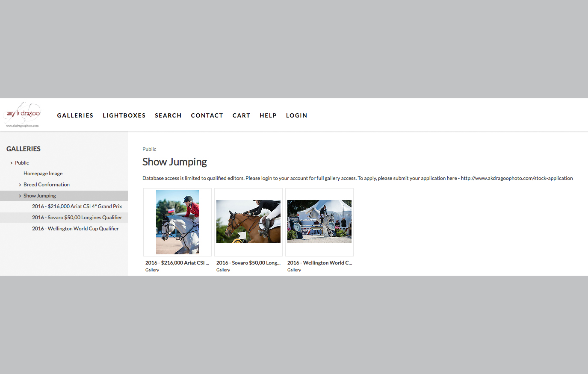View the Cart
Image resolution: width=588 pixels, height=374 pixels.
point(241,115)
